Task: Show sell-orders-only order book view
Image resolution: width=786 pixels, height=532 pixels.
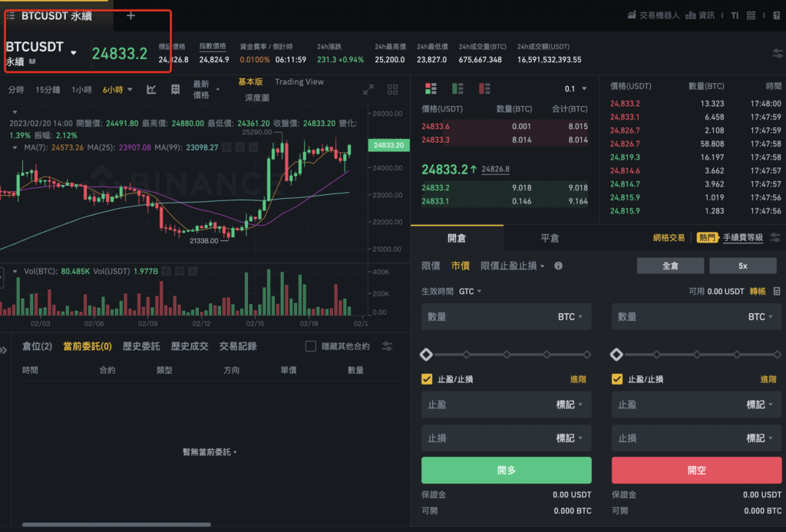Action: 484,89
